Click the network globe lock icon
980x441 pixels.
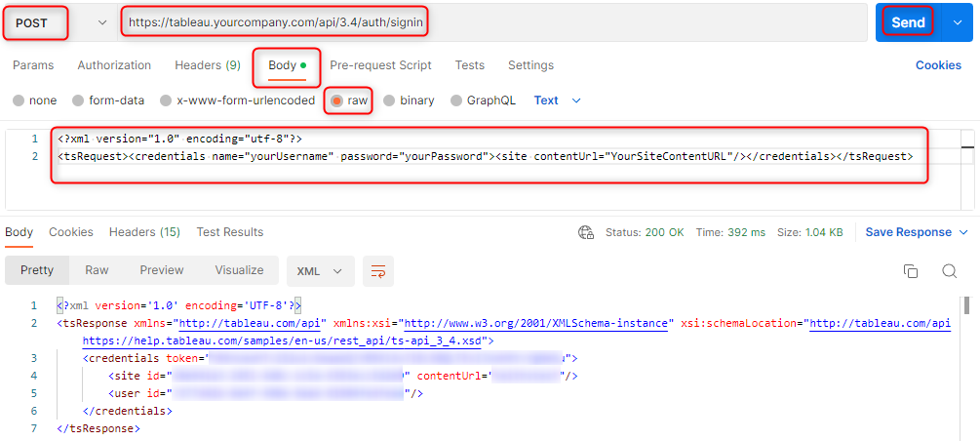click(x=586, y=233)
